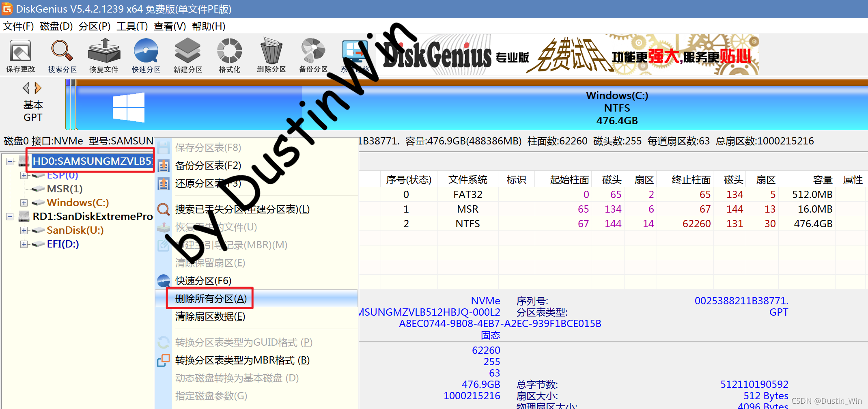Screen dimensions: 868x409
Task: Click the 512110190592 total bytes value
Action: 754,384
